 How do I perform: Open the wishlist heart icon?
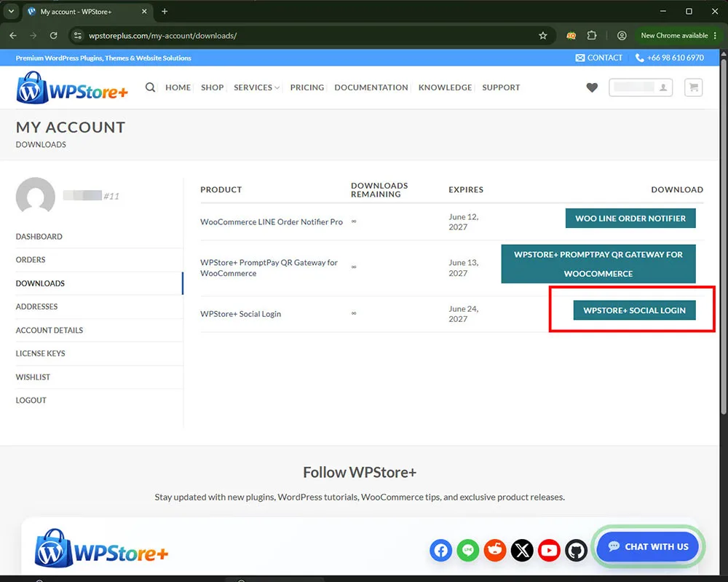tap(592, 87)
